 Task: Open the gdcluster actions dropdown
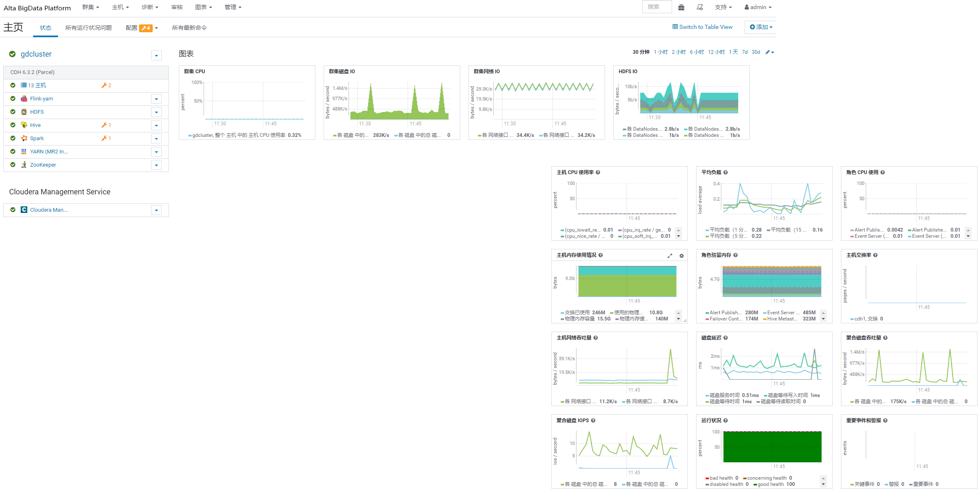pos(156,55)
